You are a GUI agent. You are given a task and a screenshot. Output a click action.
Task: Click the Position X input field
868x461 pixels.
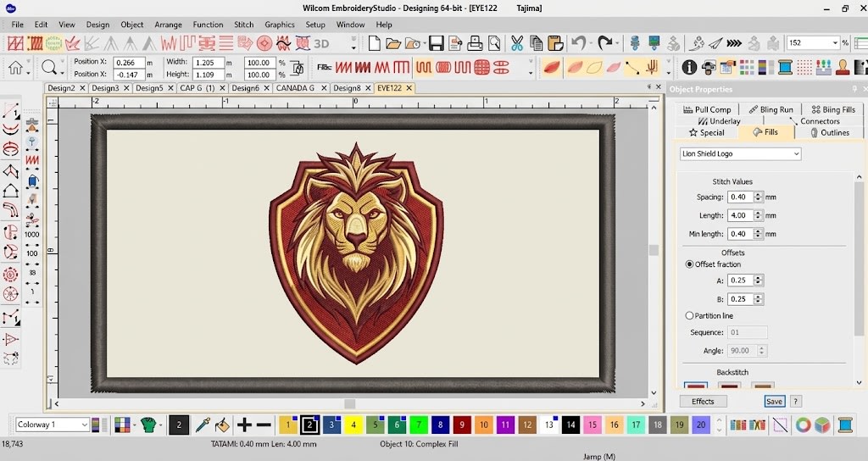[129, 63]
